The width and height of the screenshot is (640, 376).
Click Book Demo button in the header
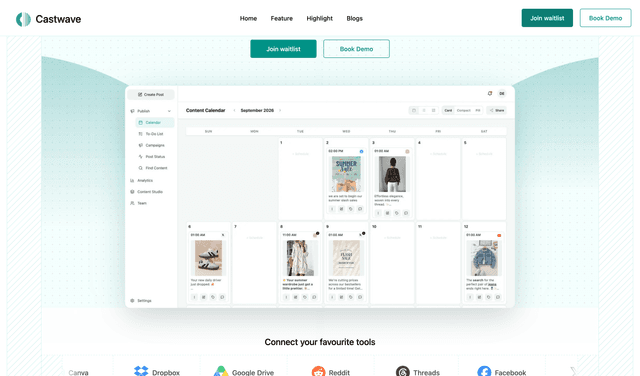pos(605,18)
